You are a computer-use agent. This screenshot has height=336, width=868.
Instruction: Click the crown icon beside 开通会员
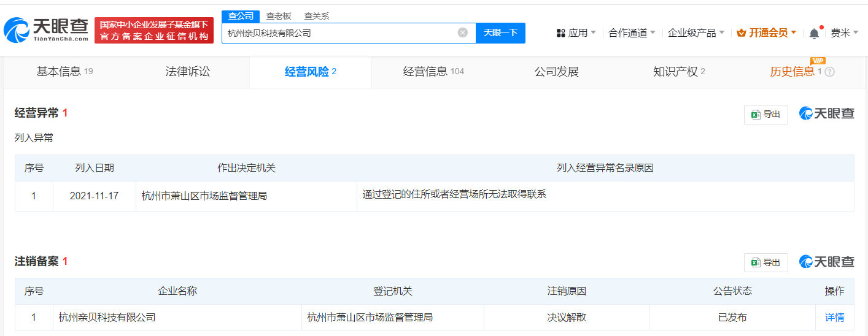[x=741, y=33]
